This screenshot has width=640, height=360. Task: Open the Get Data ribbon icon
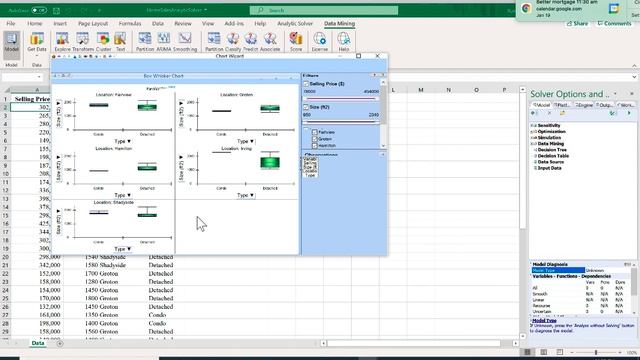coord(37,42)
